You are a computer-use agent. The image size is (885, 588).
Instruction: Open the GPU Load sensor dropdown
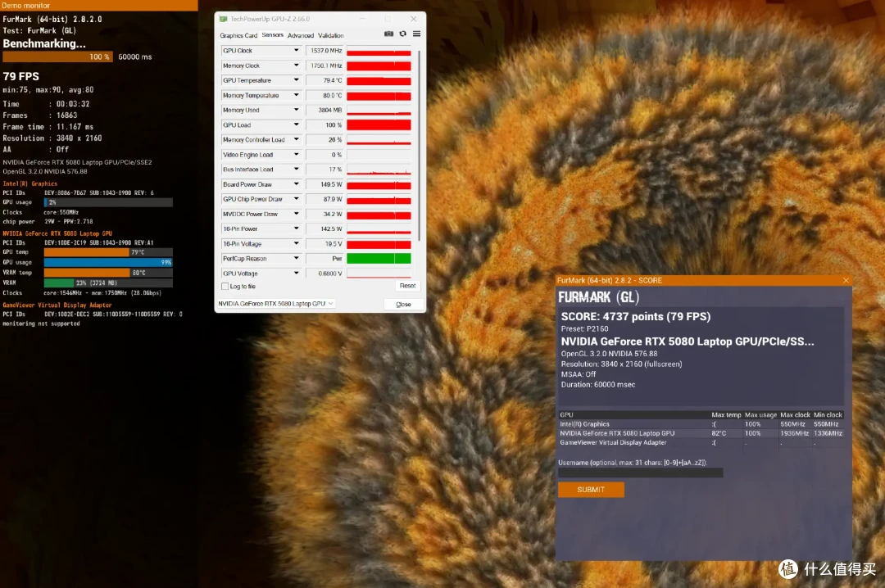[296, 124]
